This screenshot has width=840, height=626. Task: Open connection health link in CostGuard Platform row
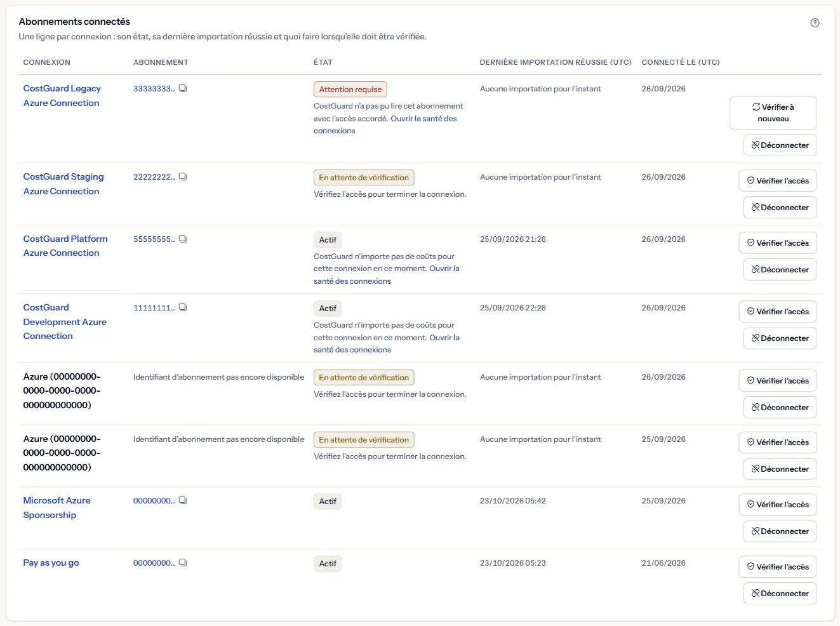click(386, 275)
